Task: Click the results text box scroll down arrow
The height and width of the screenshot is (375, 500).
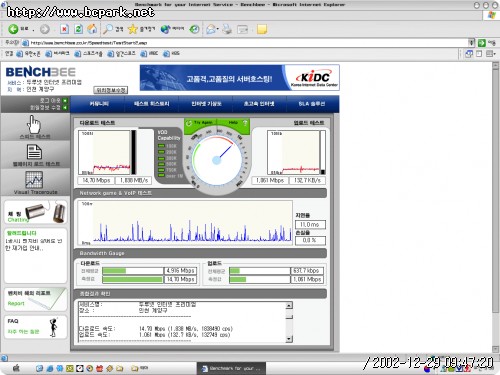Action: click(289, 339)
